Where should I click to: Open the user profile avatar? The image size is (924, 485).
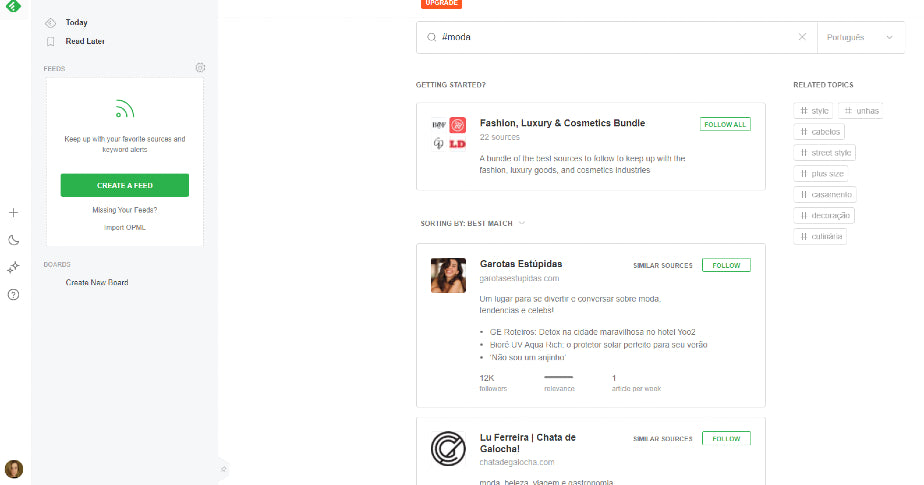pyautogui.click(x=14, y=469)
